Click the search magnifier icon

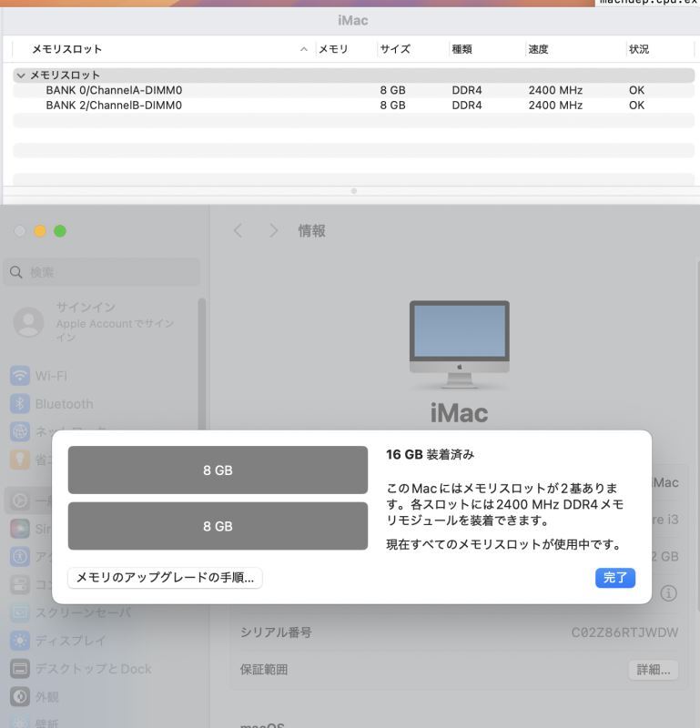coord(16,272)
